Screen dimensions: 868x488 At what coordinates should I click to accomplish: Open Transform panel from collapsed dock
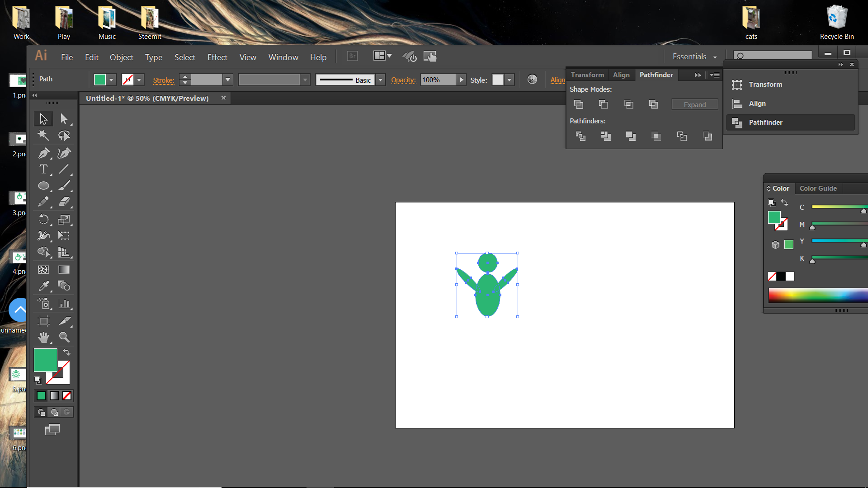point(791,84)
